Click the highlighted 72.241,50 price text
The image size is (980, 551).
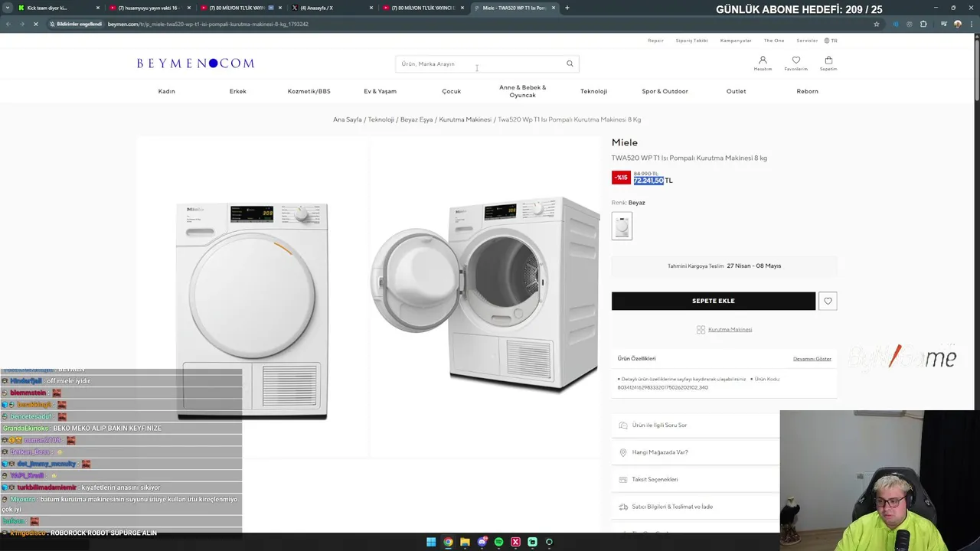(648, 181)
